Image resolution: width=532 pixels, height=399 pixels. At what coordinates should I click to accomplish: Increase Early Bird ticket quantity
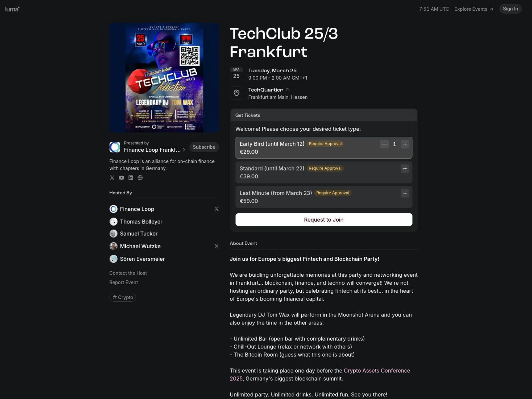click(405, 144)
